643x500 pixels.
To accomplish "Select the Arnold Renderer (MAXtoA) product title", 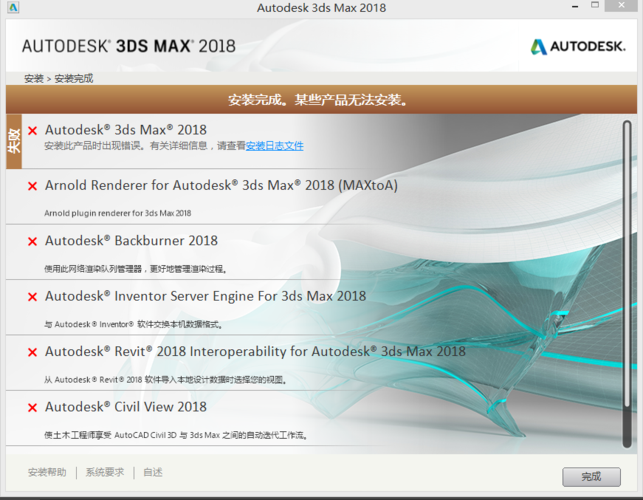I will tap(221, 185).
